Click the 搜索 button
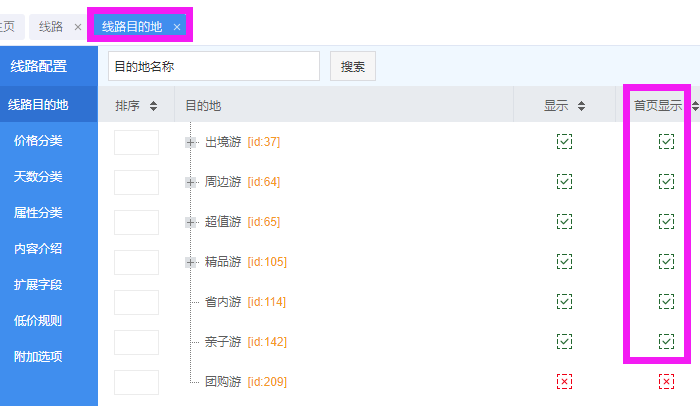700x406 pixels. coord(352,67)
